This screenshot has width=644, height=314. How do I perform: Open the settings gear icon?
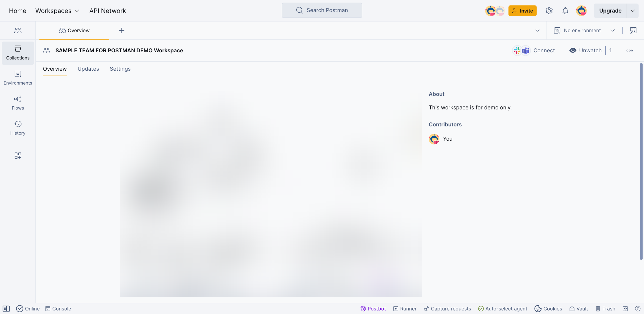click(x=549, y=11)
